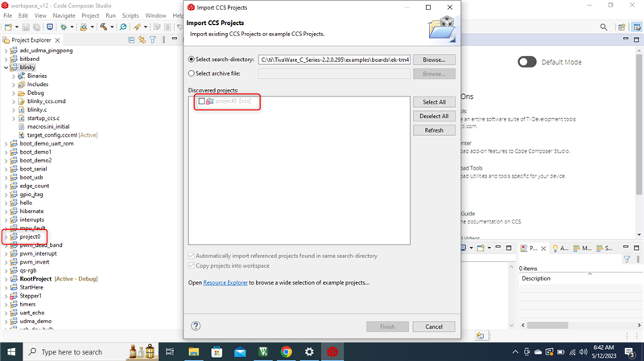The height and width of the screenshot is (361, 644).
Task: Open the Project menu
Action: (x=90, y=15)
